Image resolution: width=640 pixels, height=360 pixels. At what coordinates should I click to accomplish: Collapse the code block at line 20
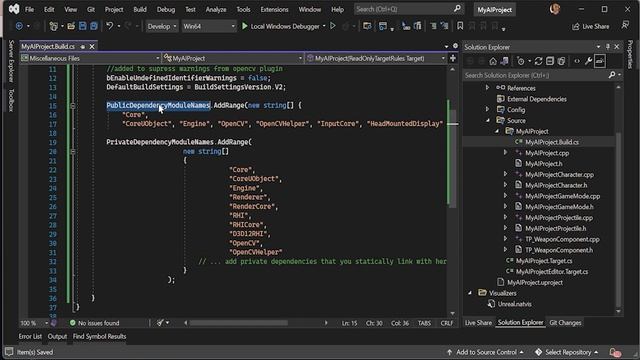(73, 151)
